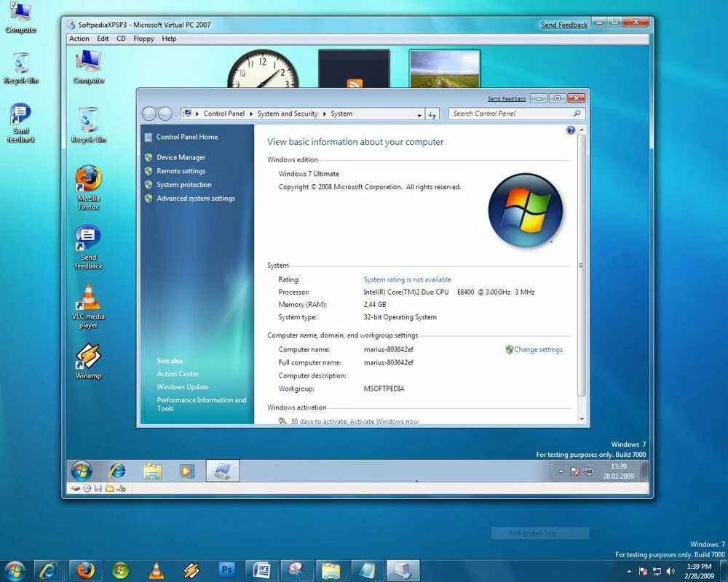The width and height of the screenshot is (728, 582).
Task: Open 'System rating is not available' link
Action: (407, 279)
